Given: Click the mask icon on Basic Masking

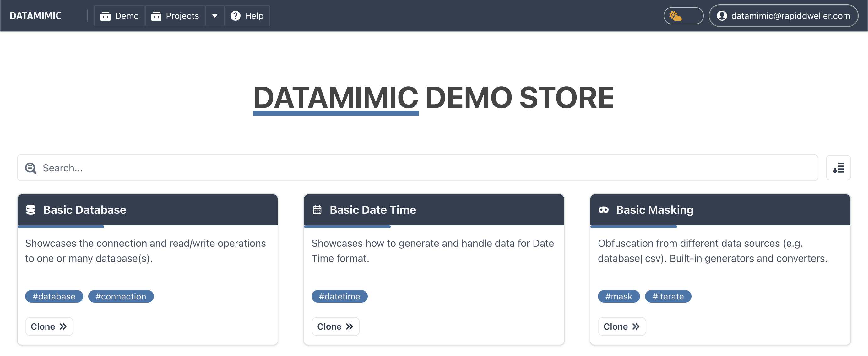Looking at the screenshot, I should pos(604,209).
